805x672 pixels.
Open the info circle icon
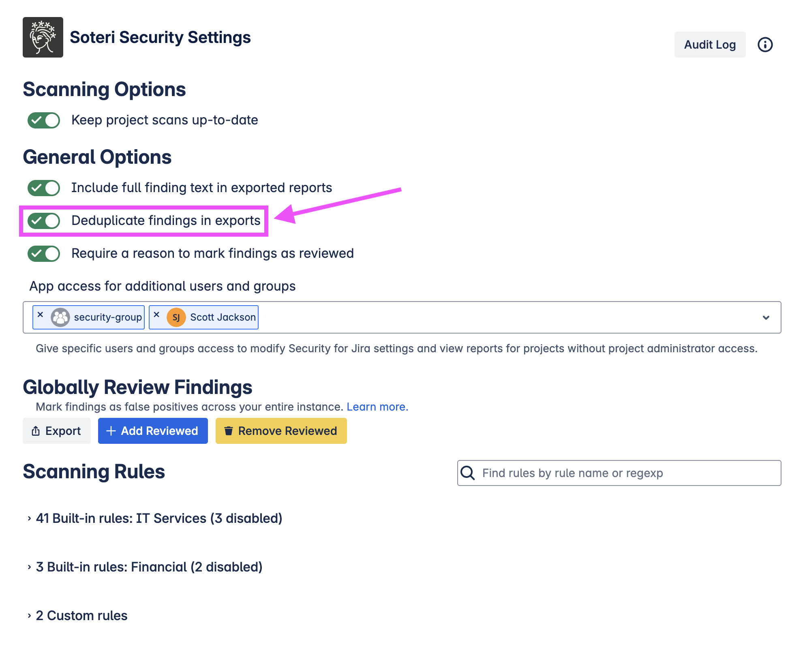tap(765, 45)
